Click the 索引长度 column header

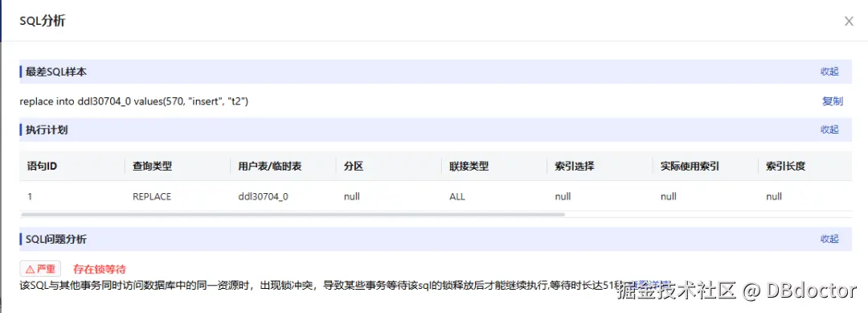785,167
